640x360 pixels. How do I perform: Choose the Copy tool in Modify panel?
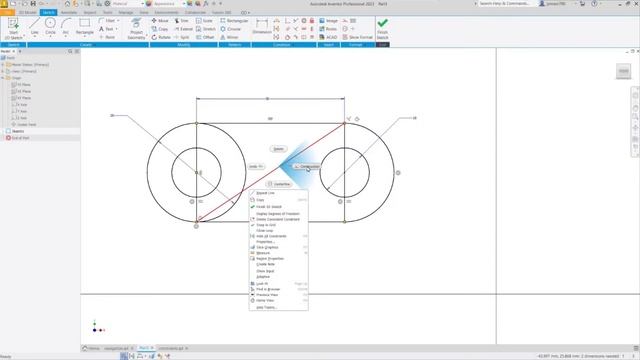point(160,29)
